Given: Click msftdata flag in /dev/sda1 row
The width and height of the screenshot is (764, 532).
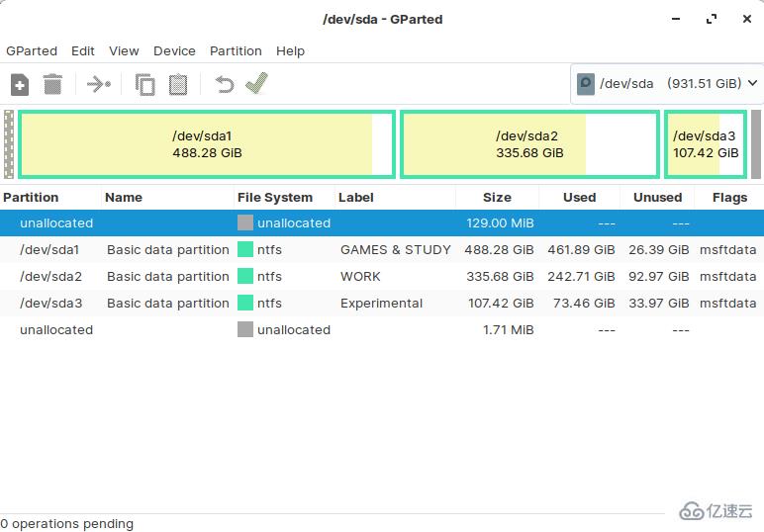Looking at the screenshot, I should [728, 250].
